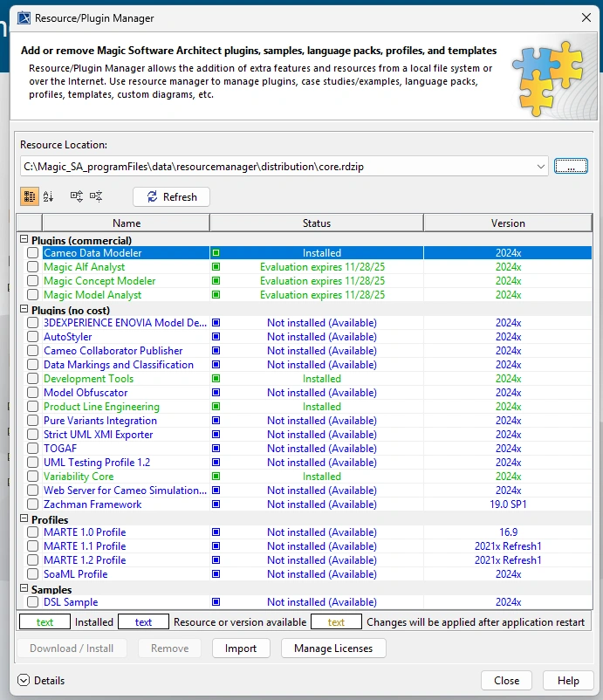Screen dimensions: 603x700
Task: Click the green status icon for Cameo Data Modeler
Action: click(x=216, y=252)
